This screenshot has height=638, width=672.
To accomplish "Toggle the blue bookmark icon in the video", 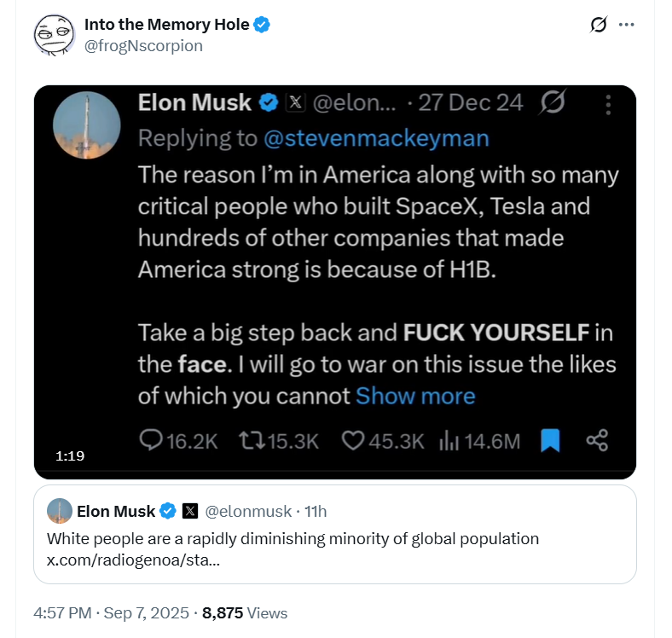I will pyautogui.click(x=550, y=440).
